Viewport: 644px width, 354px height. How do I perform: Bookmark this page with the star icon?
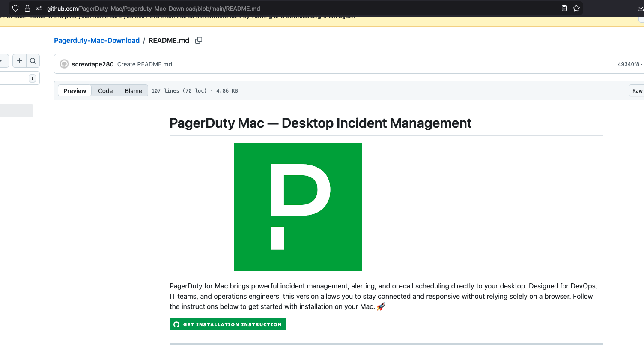point(576,8)
